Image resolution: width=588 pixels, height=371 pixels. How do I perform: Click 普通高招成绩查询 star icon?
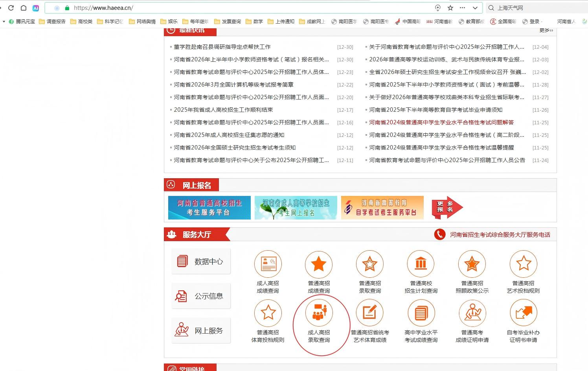[x=319, y=264]
